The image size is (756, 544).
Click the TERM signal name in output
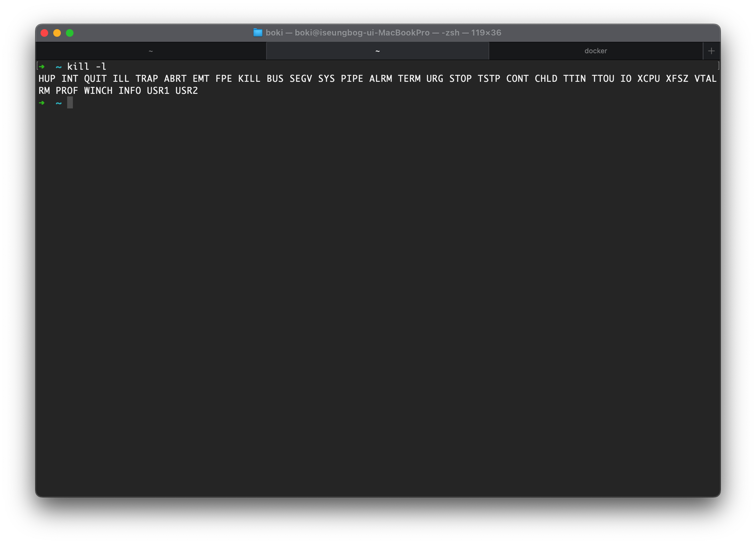point(409,79)
